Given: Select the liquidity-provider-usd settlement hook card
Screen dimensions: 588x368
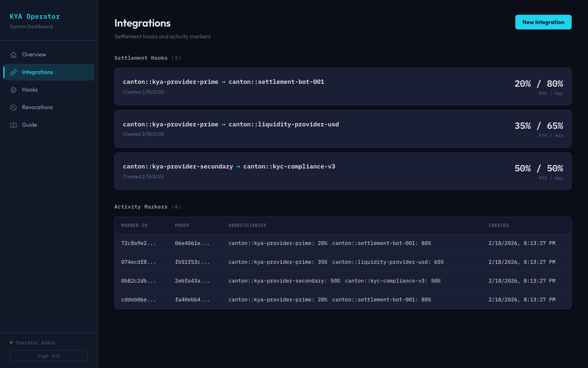Looking at the screenshot, I should pyautogui.click(x=343, y=128).
